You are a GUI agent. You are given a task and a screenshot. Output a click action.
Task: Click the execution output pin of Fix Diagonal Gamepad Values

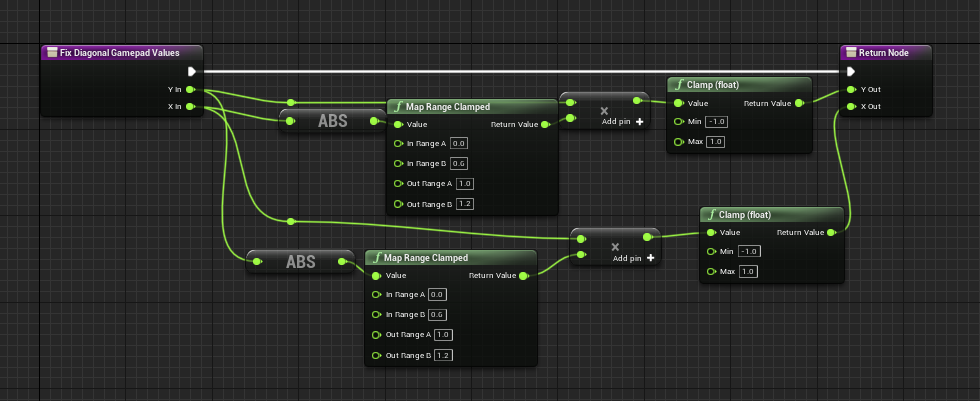pos(192,71)
